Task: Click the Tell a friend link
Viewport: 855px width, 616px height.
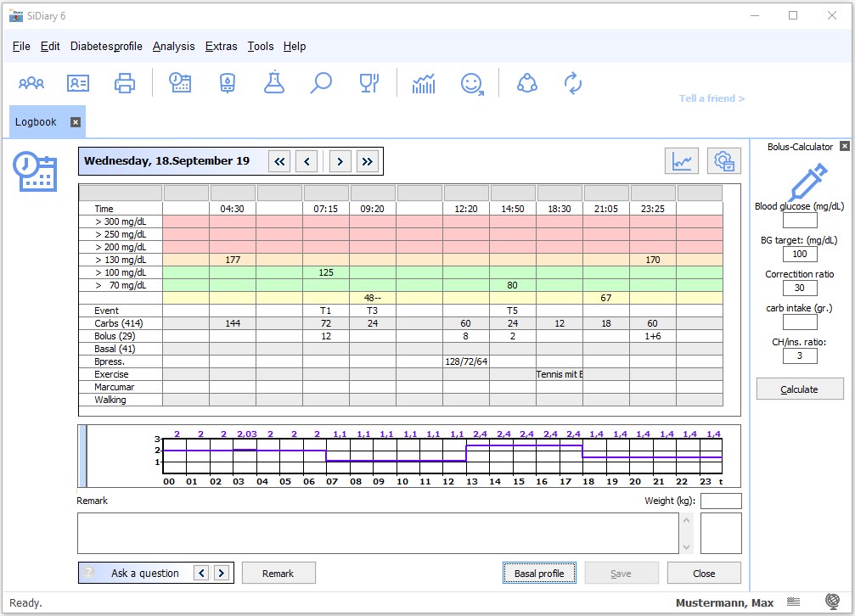Action: click(x=712, y=98)
